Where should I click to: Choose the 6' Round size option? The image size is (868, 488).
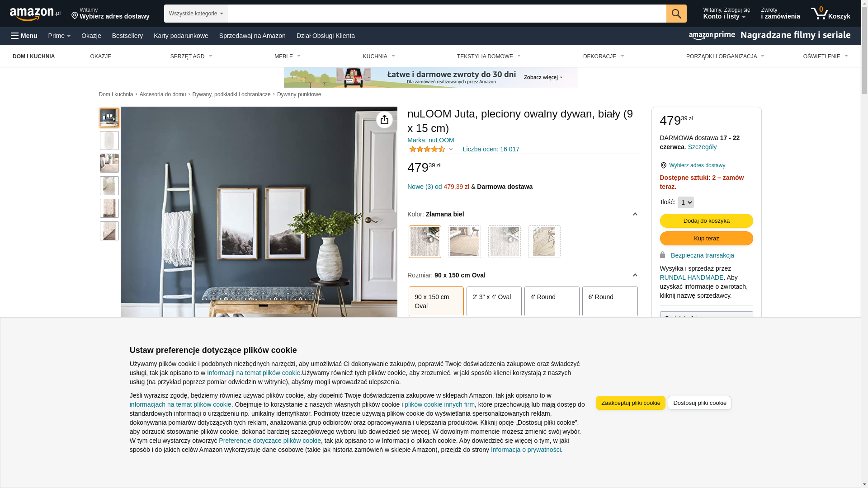(610, 301)
